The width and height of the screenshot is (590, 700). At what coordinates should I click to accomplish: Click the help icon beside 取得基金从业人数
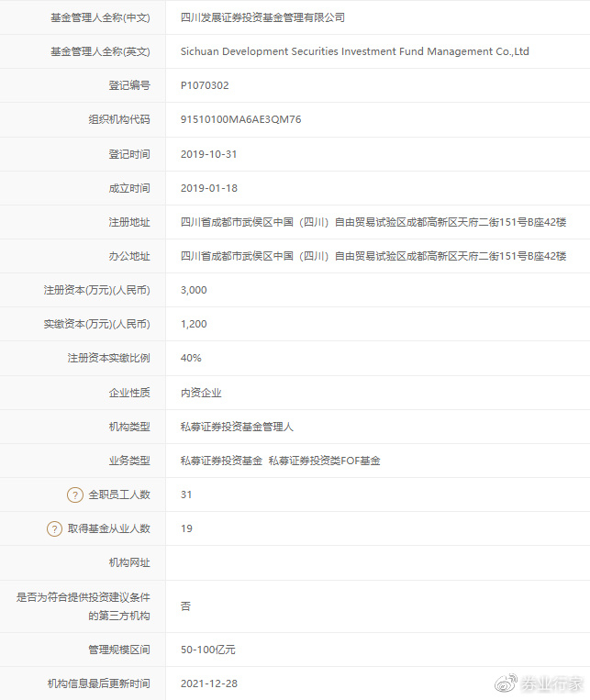tap(54, 529)
